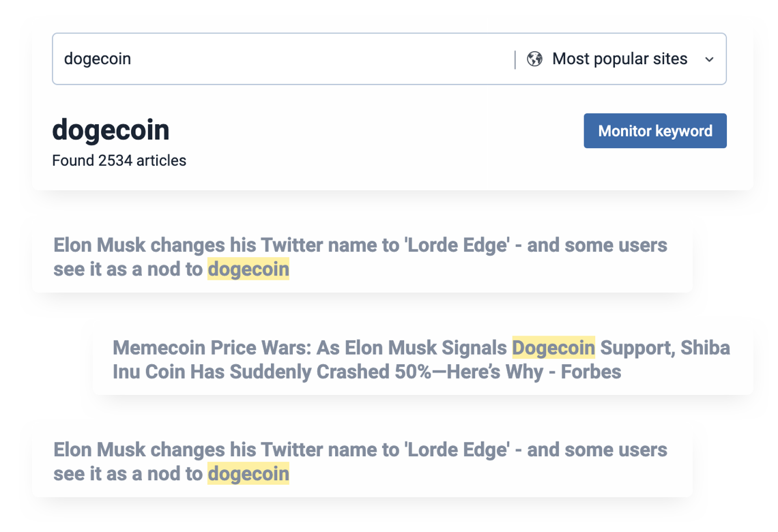The image size is (778, 532).
Task: Open the bottom 'Lorde Edge' article headline
Action: coord(360,462)
